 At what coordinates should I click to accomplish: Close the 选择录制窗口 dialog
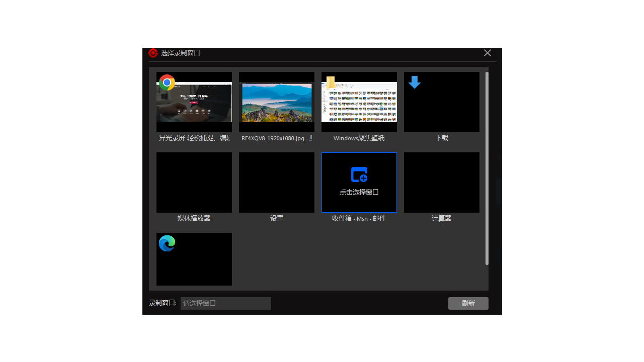pyautogui.click(x=487, y=53)
